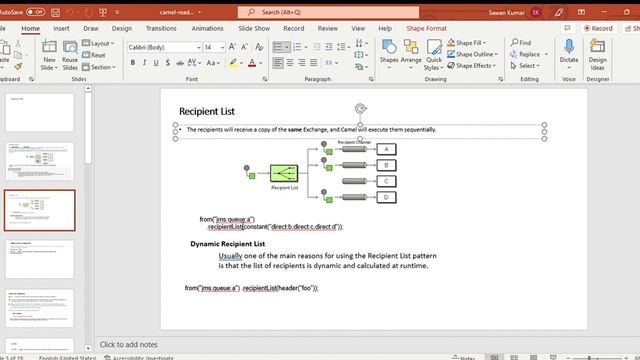Image resolution: width=640 pixels, height=360 pixels.
Task: Convert to SmartArt icon
Action: [361, 67]
